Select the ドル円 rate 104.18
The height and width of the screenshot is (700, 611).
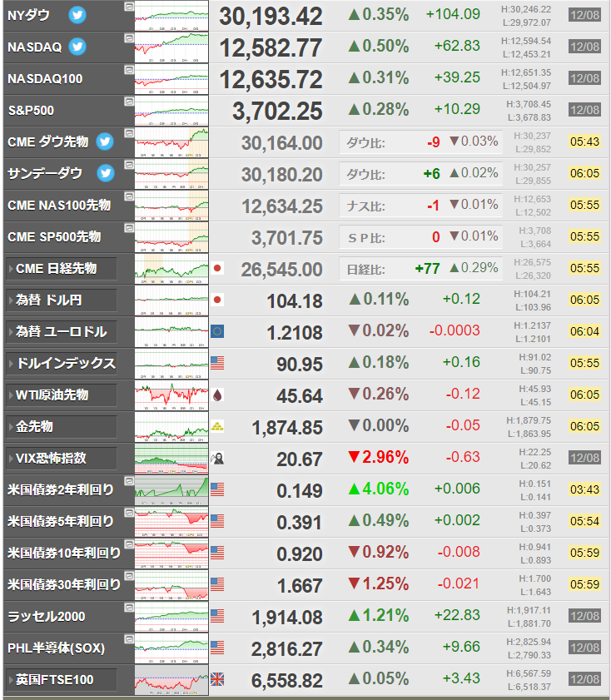(295, 301)
